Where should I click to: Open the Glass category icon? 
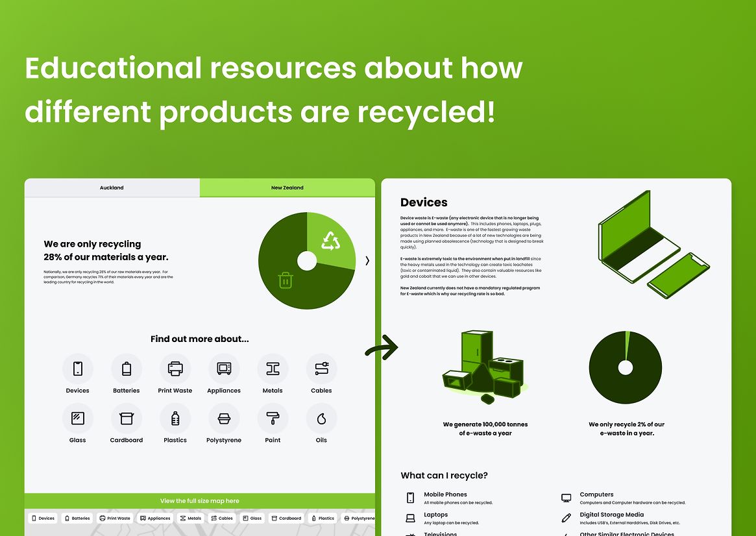coord(78,419)
